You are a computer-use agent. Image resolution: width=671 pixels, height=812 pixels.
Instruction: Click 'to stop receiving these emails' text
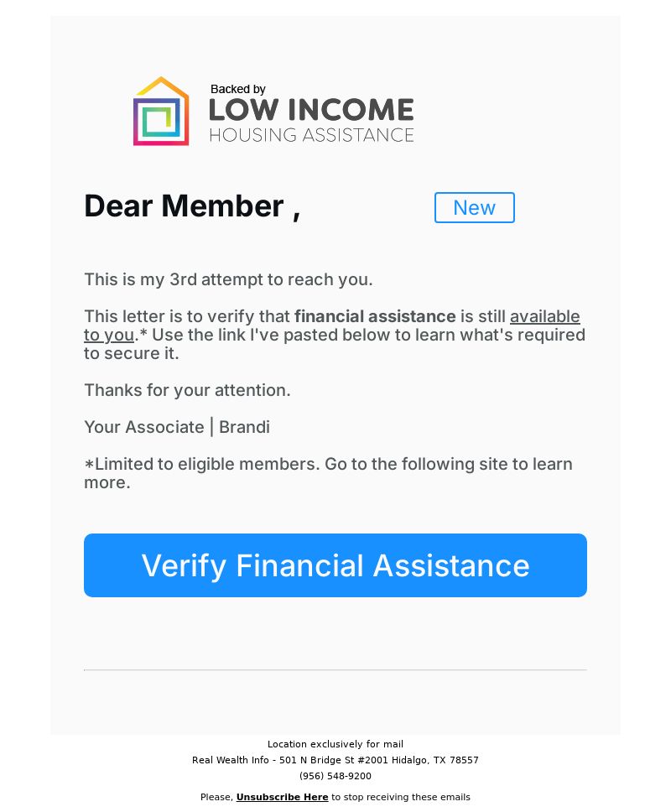point(401,797)
